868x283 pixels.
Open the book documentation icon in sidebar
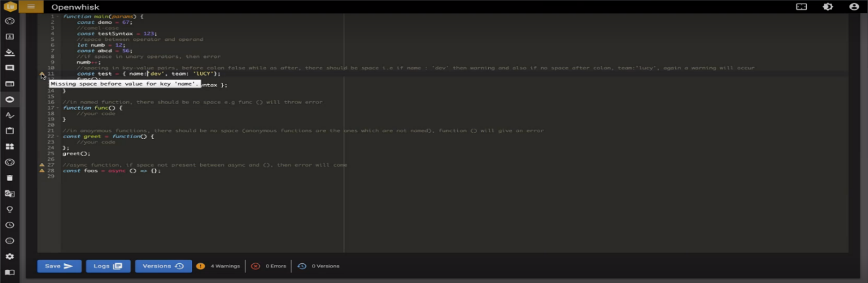click(10, 272)
